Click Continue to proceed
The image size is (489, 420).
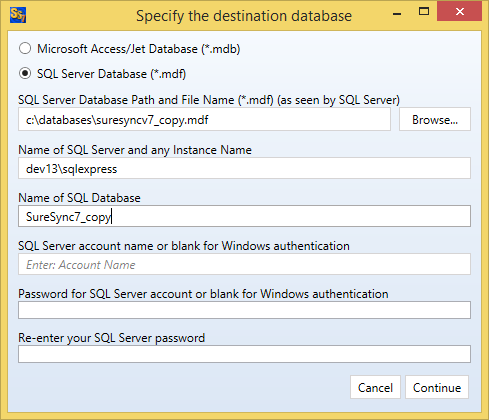coord(437,387)
